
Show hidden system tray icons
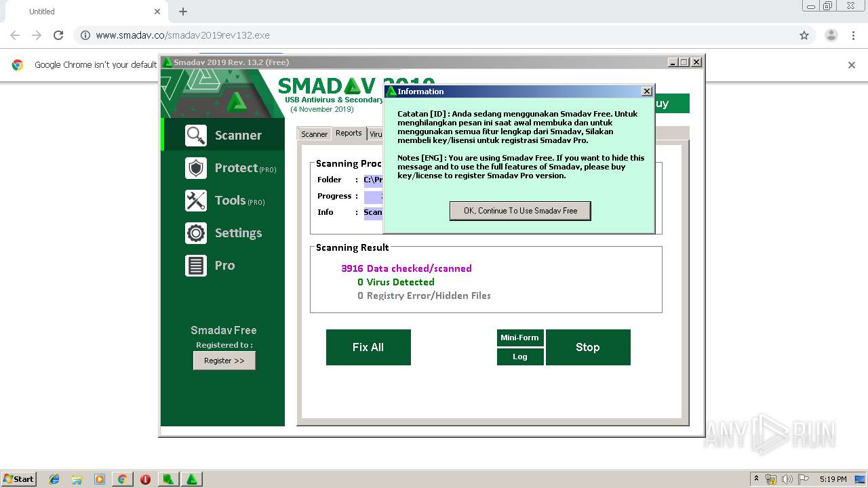click(756, 479)
